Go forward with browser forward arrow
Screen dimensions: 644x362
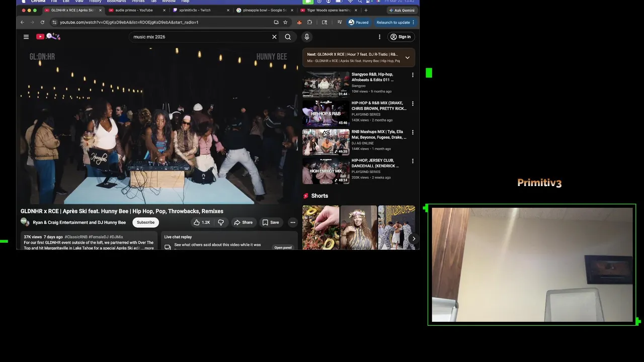coord(32,22)
